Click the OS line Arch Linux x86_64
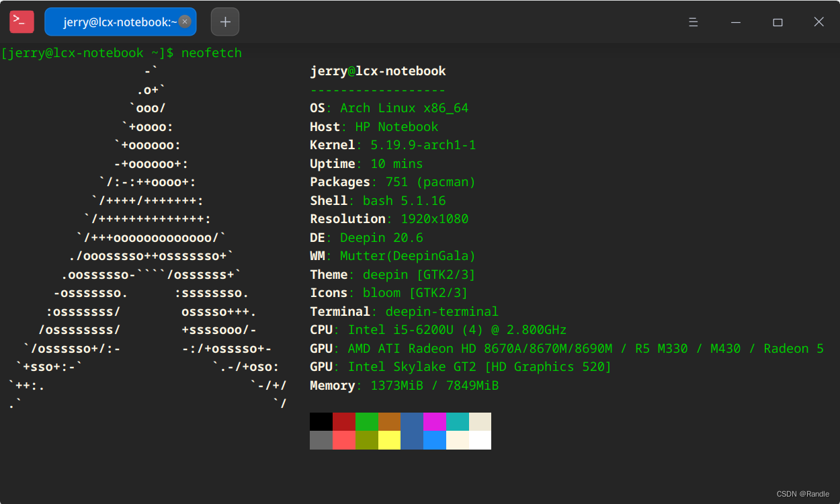Viewport: 840px width, 504px height. (x=389, y=108)
